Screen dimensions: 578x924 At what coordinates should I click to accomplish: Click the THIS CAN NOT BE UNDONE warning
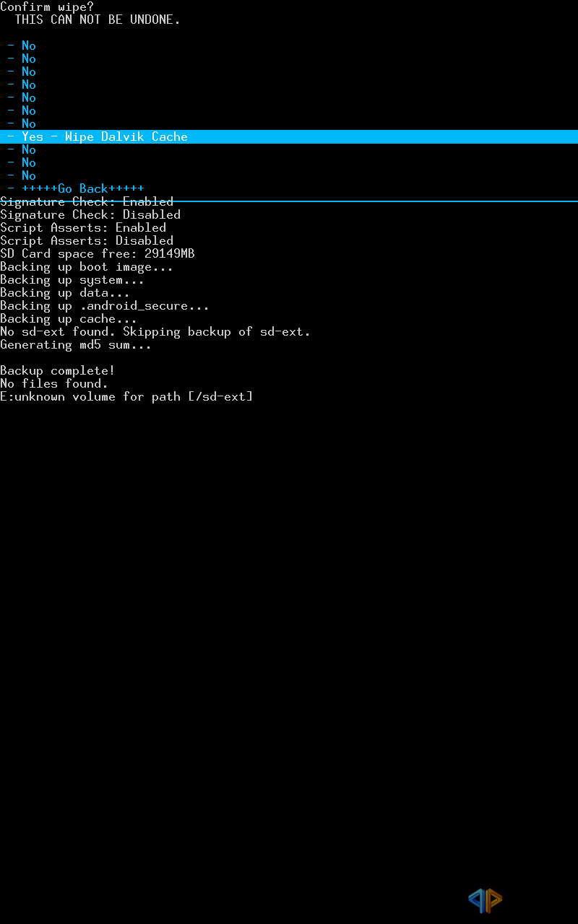click(x=98, y=19)
